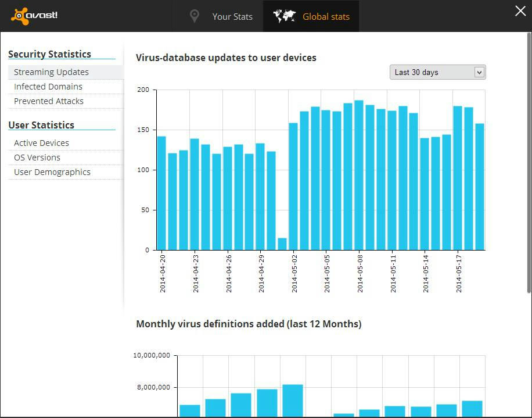This screenshot has height=418, width=532.
Task: Click the Virus-database updates chart title
Action: point(226,58)
